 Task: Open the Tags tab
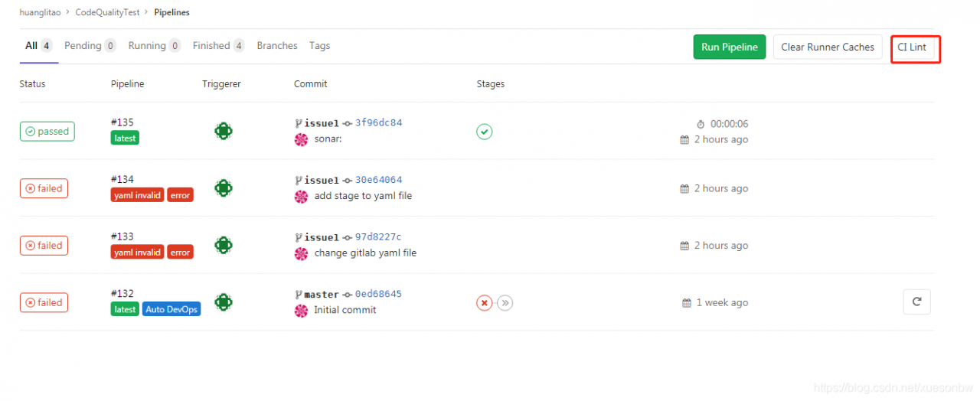[x=320, y=46]
